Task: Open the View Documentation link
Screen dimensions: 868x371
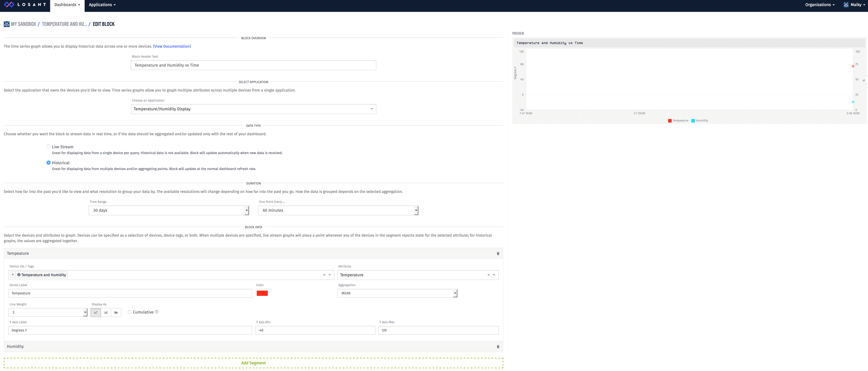Action: [172, 46]
